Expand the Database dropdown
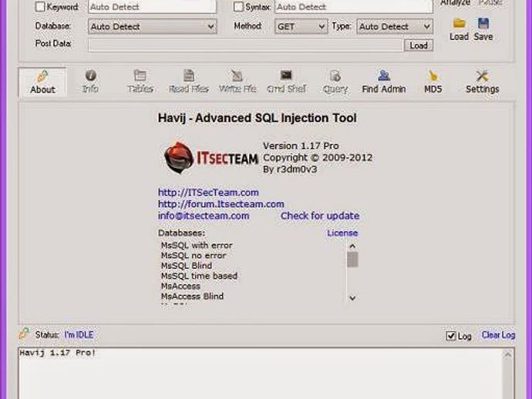Viewport: 532px width, 399px height. pos(152,26)
